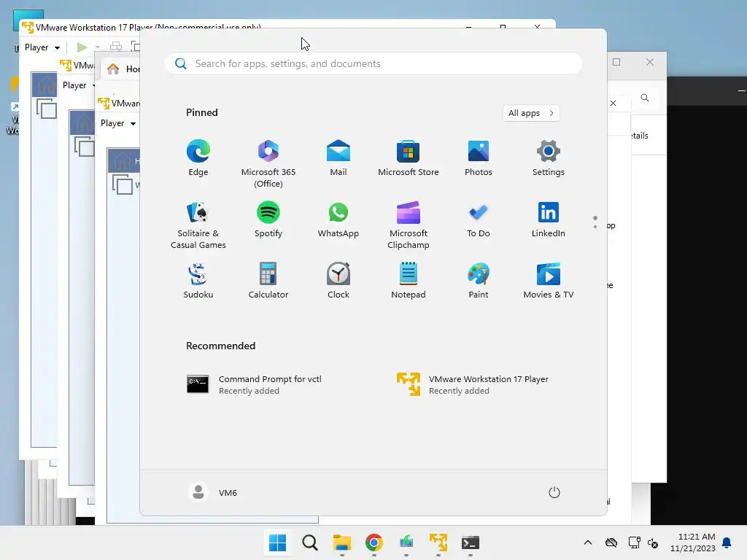Open Player dropdown in second VMware window
The height and width of the screenshot is (560, 747).
click(x=78, y=85)
